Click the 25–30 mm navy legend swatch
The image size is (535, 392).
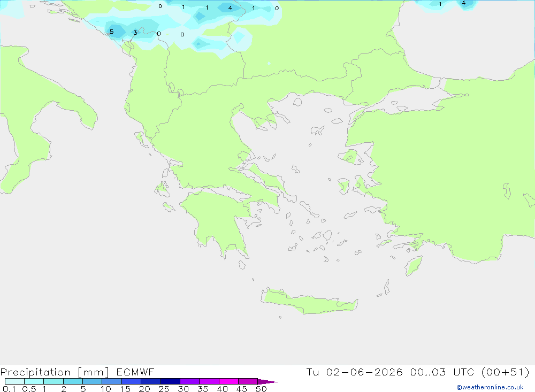170,381
